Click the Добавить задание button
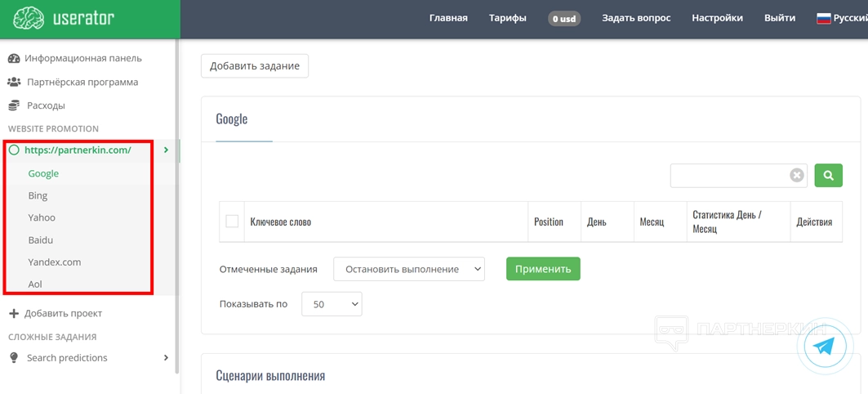This screenshot has width=868, height=394. pyautogui.click(x=255, y=66)
